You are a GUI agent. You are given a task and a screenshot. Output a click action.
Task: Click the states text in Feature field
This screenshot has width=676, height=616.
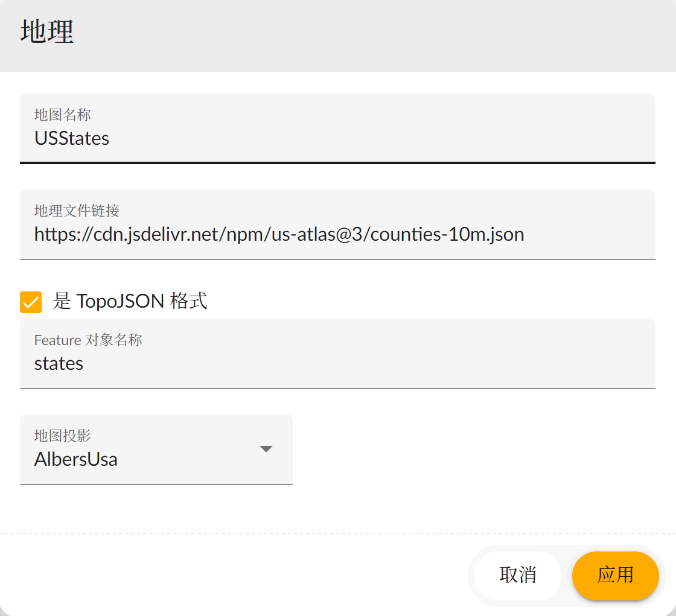[59, 364]
